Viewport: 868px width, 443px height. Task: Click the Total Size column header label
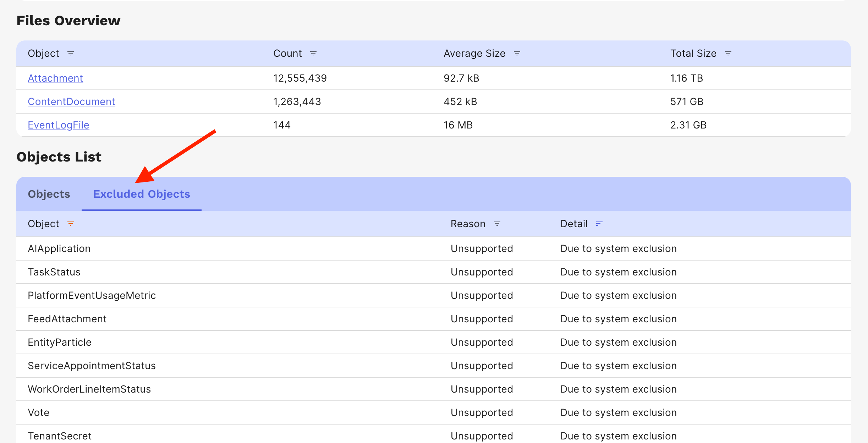coord(693,53)
